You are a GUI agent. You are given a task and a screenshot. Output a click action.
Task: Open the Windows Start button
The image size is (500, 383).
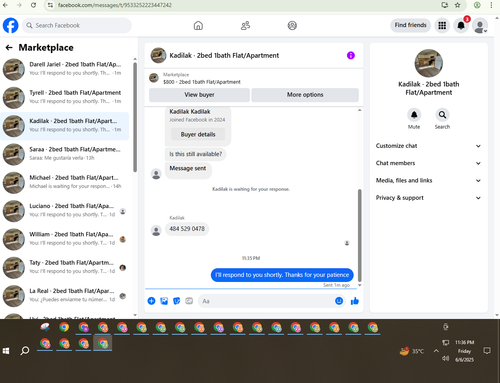[6, 351]
